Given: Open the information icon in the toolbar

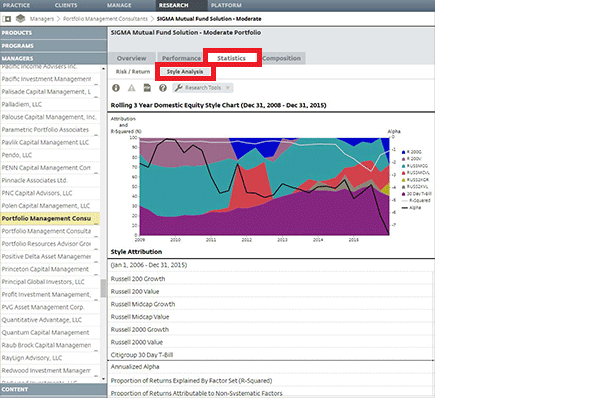Looking at the screenshot, I should click(x=116, y=88).
